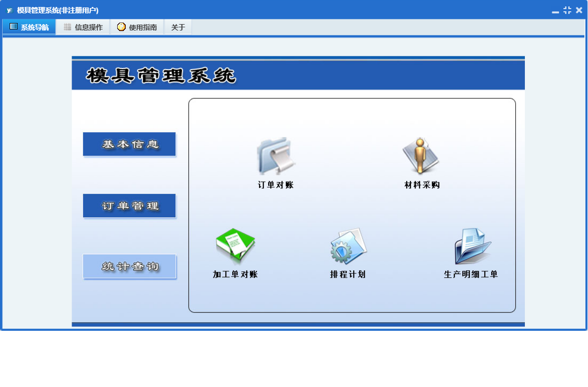
Task: Click the 加工单对账 label text
Action: [235, 274]
